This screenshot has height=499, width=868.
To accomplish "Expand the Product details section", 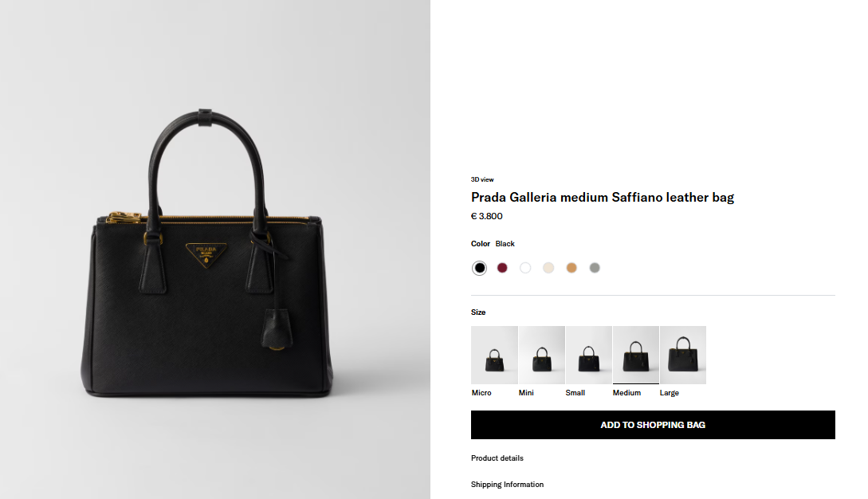I will [x=497, y=458].
